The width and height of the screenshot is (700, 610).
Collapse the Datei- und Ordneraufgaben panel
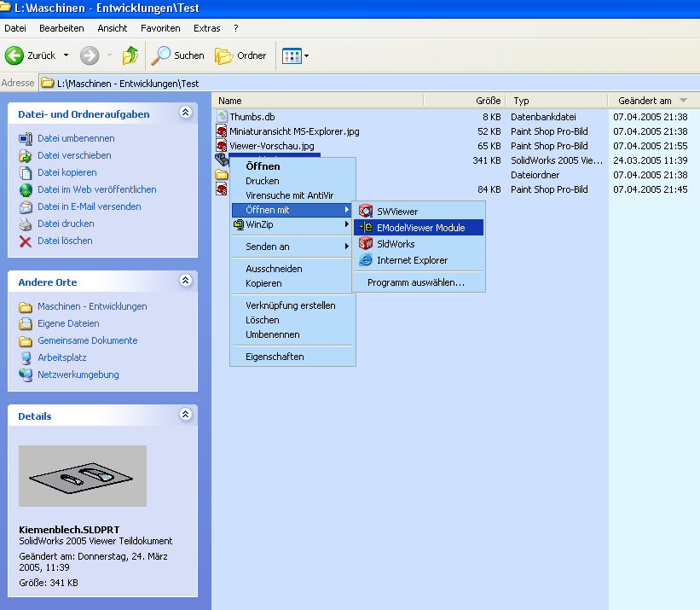[185, 113]
